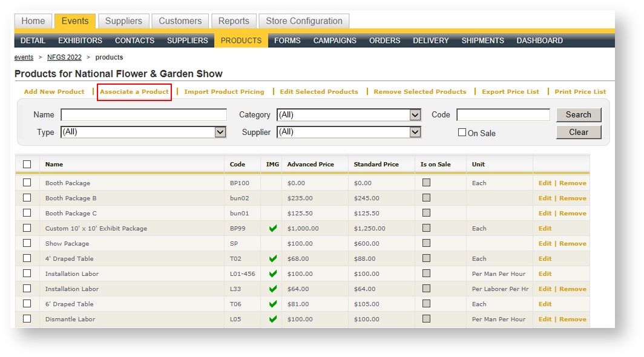The height and width of the screenshot is (357, 644).
Task: Switch to the Suppliers top tab
Action: point(123,21)
